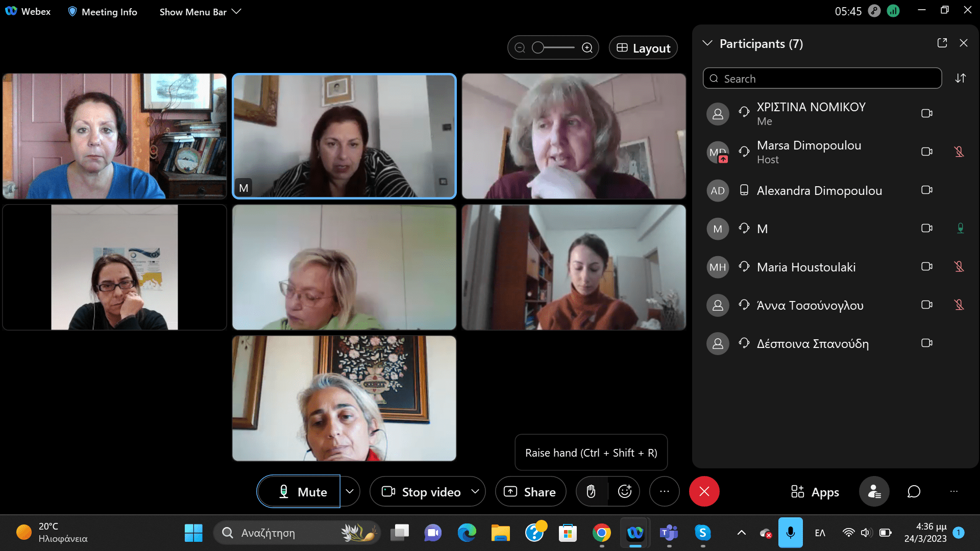This screenshot has height=551, width=980.
Task: Select Άννα Τοσούνογλου participant
Action: tap(836, 305)
